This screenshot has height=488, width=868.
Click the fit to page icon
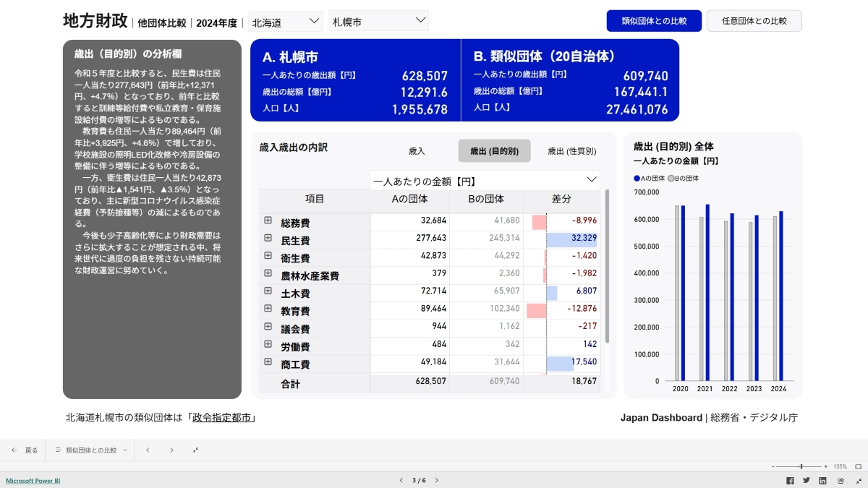click(858, 466)
